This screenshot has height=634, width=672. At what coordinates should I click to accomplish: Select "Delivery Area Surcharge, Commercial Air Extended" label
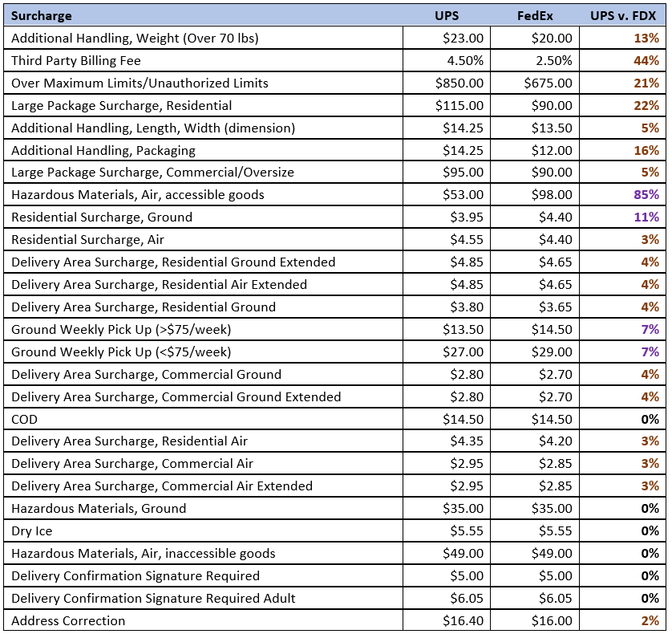tap(162, 486)
